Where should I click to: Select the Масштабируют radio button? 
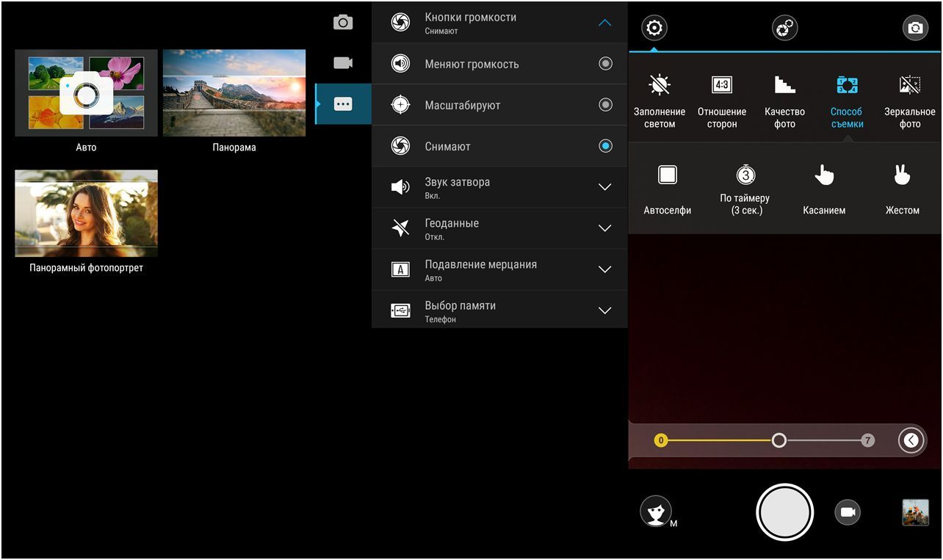(x=605, y=105)
